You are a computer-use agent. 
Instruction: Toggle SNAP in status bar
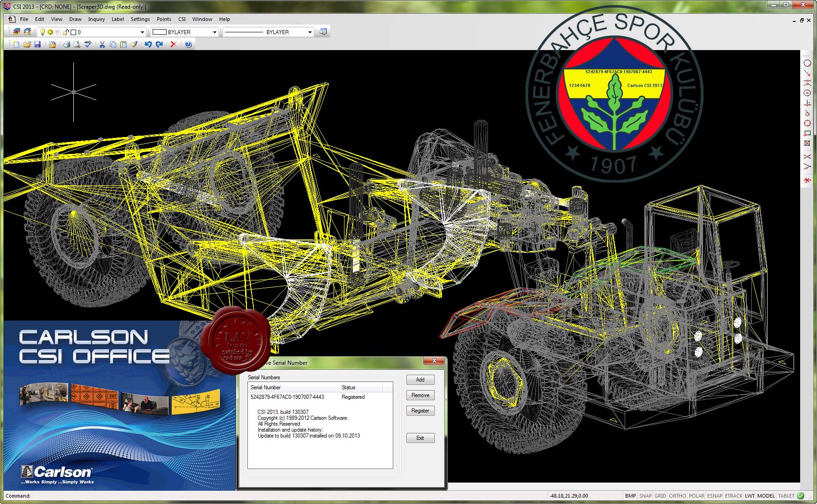tap(645, 496)
